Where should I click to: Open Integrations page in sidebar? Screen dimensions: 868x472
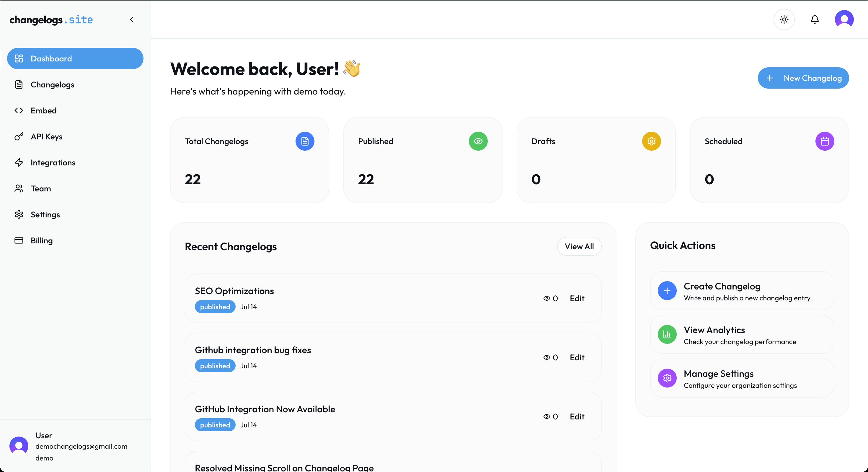point(75,162)
